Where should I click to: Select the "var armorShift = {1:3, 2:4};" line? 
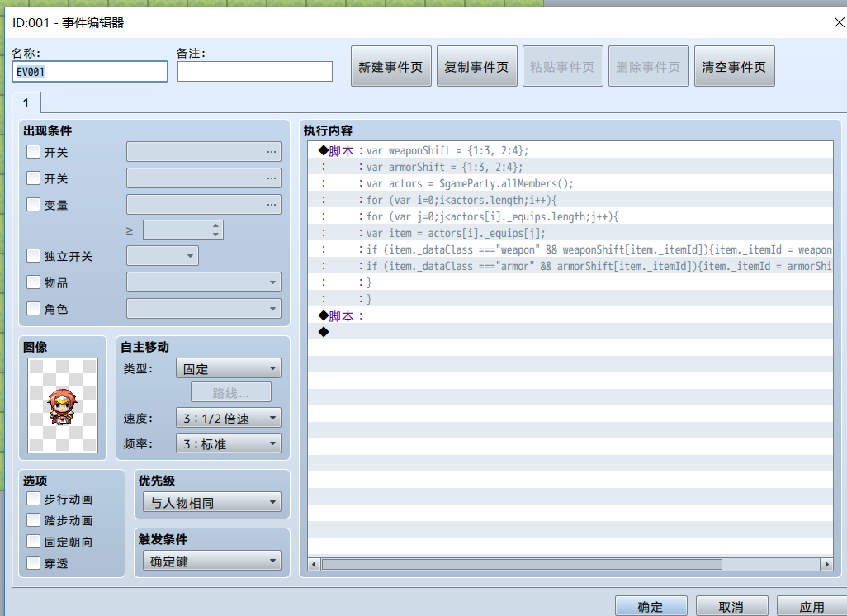point(570,167)
